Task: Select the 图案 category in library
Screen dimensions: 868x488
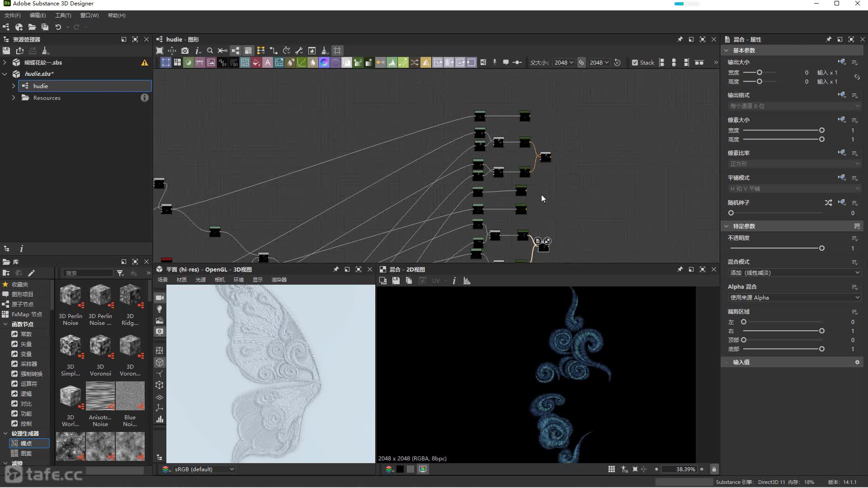Action: 26,454
